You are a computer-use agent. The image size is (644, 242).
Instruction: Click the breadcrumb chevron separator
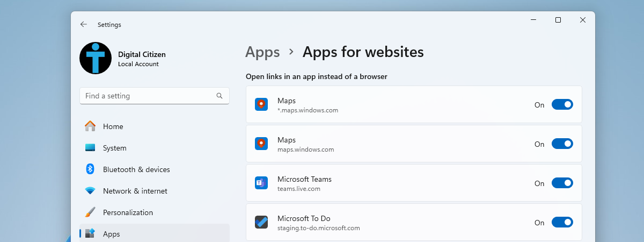coord(291,52)
